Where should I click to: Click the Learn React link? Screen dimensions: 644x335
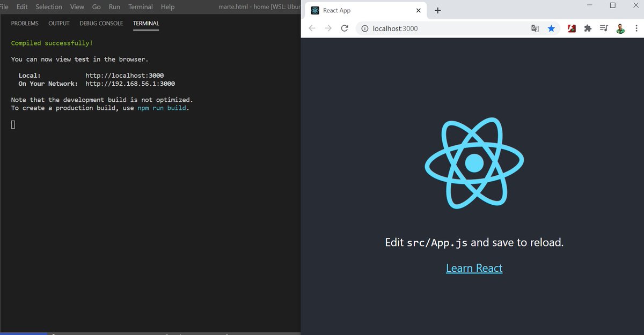tap(474, 268)
